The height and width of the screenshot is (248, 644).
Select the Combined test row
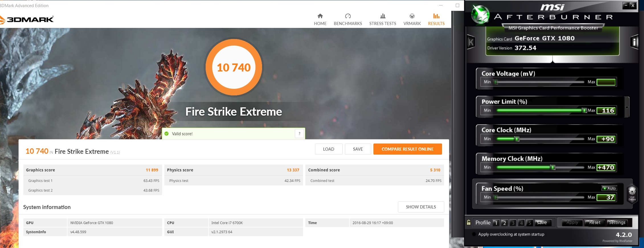click(375, 181)
